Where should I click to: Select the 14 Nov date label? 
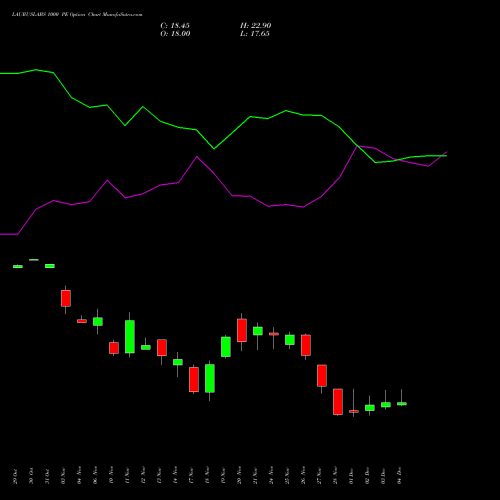(x=175, y=476)
